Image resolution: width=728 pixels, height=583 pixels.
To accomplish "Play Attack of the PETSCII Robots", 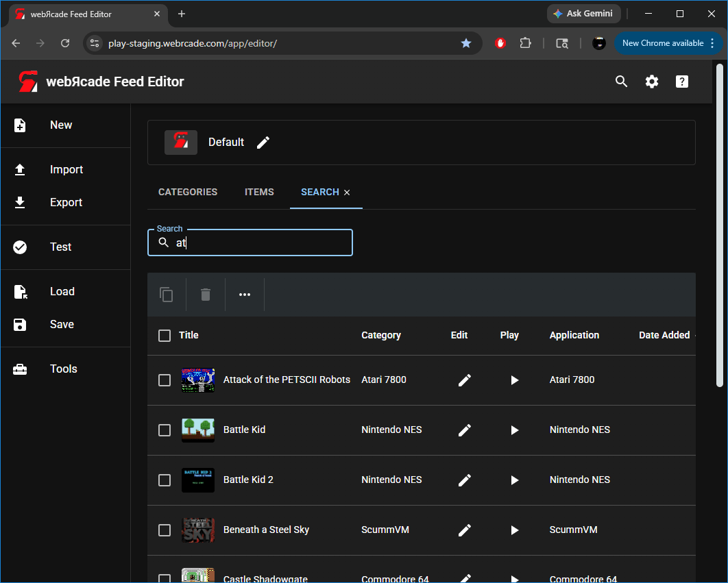I will tap(514, 380).
